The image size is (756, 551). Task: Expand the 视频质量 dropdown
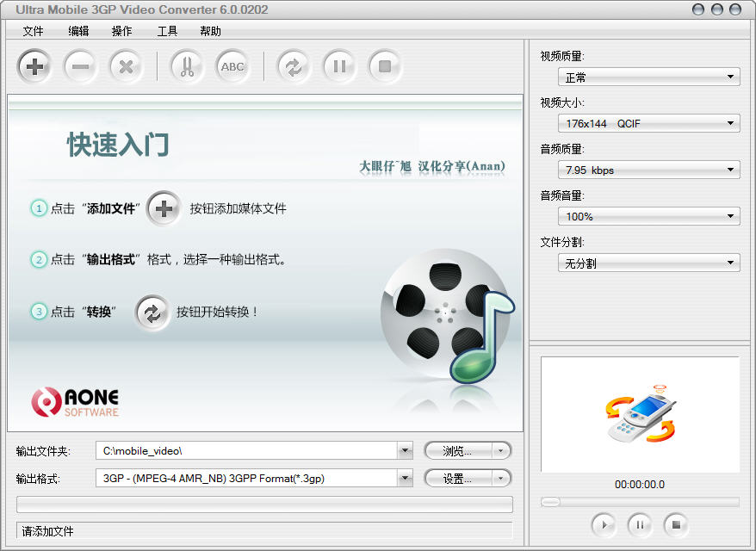(648, 77)
